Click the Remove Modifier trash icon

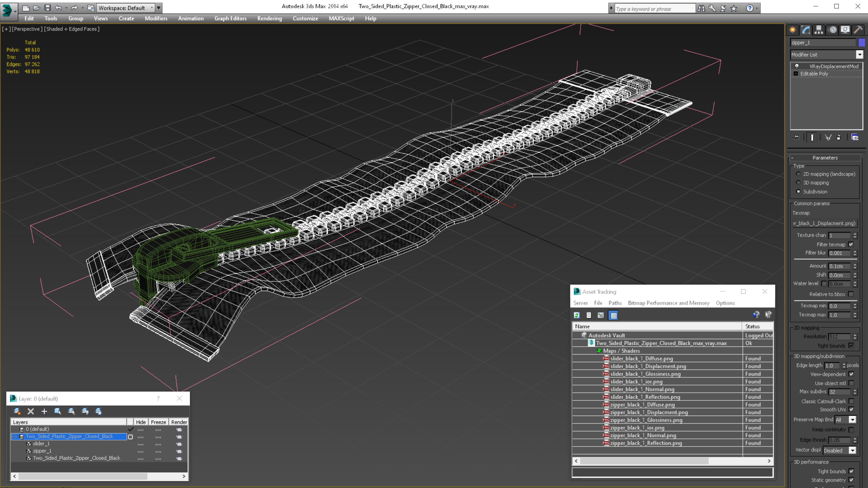coord(839,137)
